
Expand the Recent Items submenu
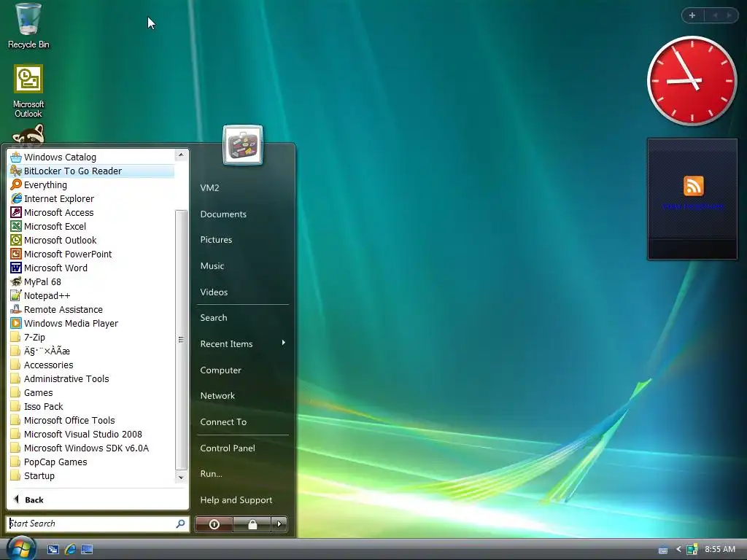242,343
